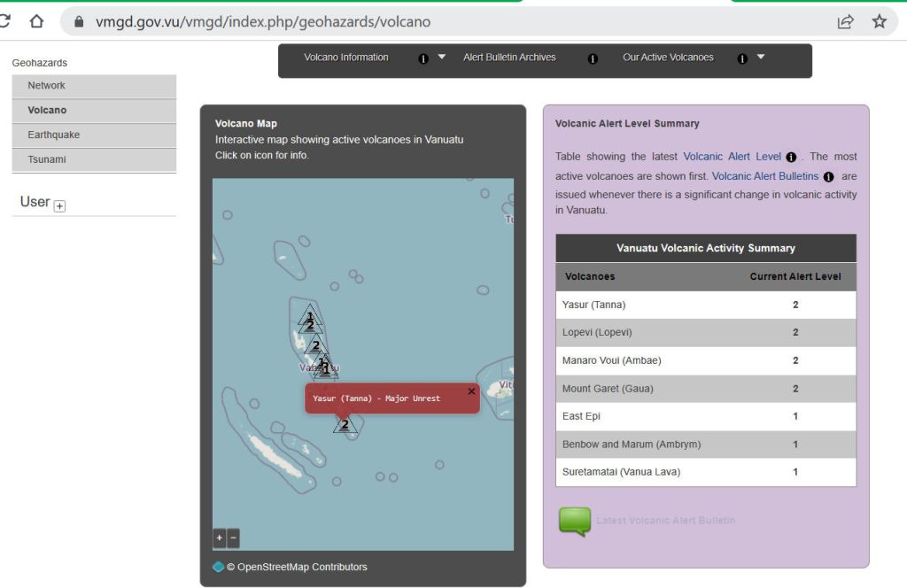Expand the User section plus box
Screen dimensions: 907x588
click(x=59, y=206)
